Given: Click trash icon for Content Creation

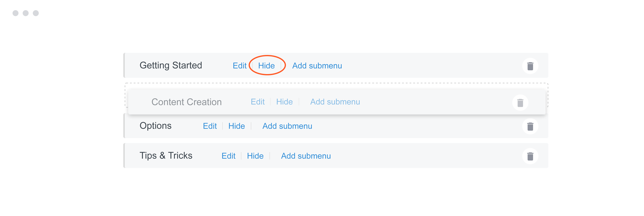Looking at the screenshot, I should [x=520, y=103].
